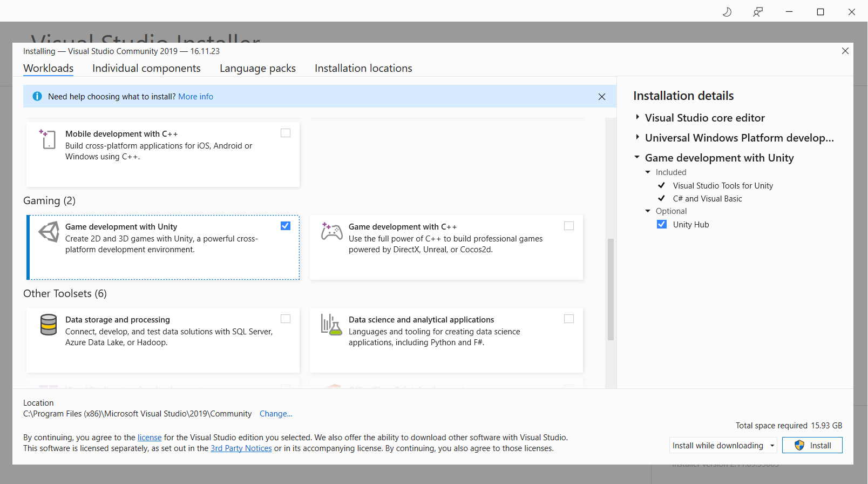Collapse Game development with Unity details

click(x=637, y=157)
